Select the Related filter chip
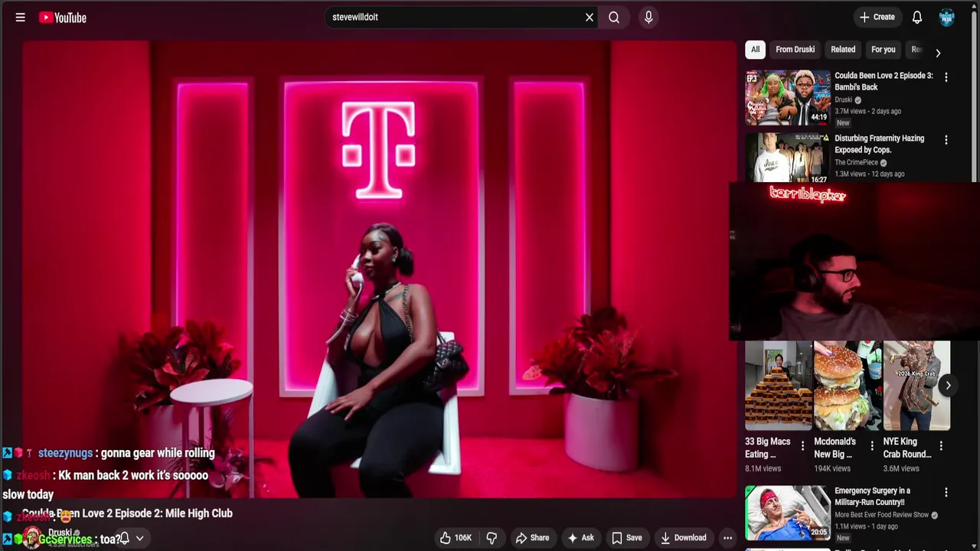This screenshot has height=551, width=980. pyautogui.click(x=843, y=49)
